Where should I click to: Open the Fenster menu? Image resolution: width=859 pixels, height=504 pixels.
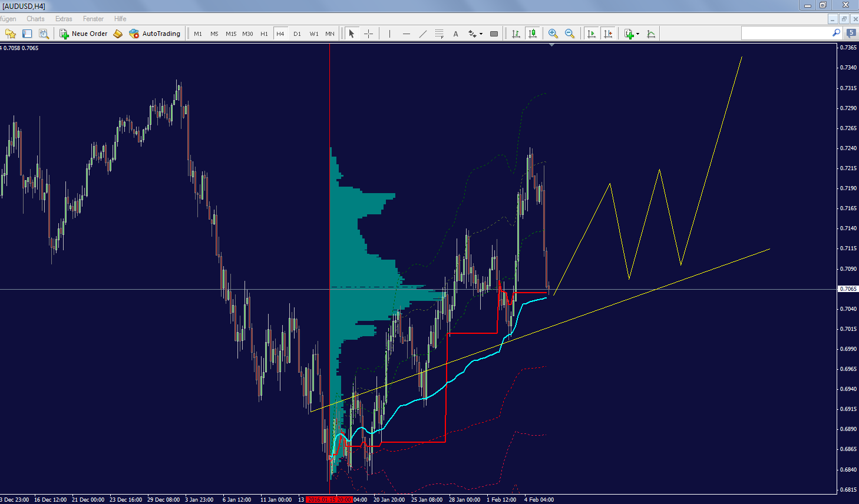93,19
